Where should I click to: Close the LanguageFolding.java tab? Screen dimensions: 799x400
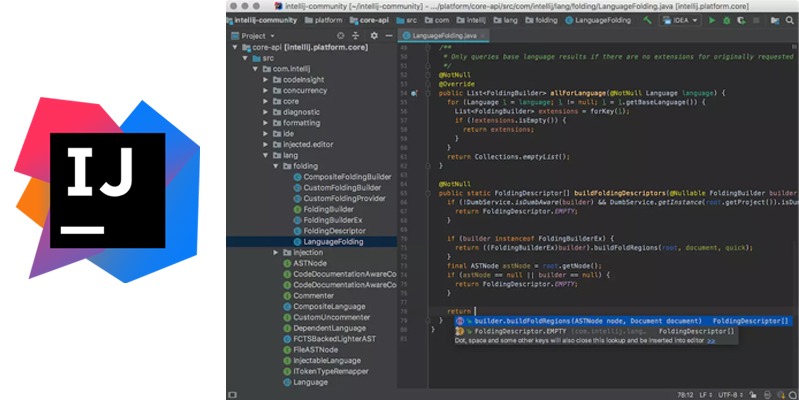click(x=483, y=36)
